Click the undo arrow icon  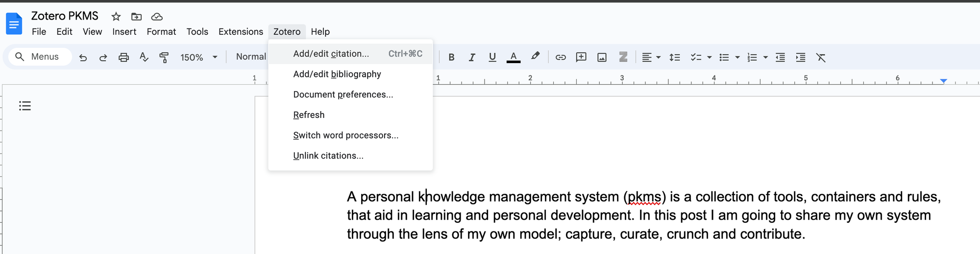pyautogui.click(x=83, y=57)
